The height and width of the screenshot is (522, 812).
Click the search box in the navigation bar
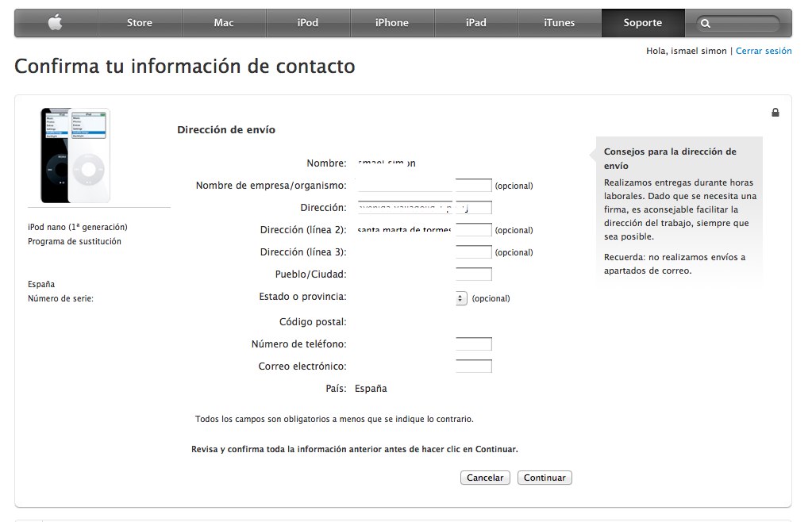click(x=738, y=23)
